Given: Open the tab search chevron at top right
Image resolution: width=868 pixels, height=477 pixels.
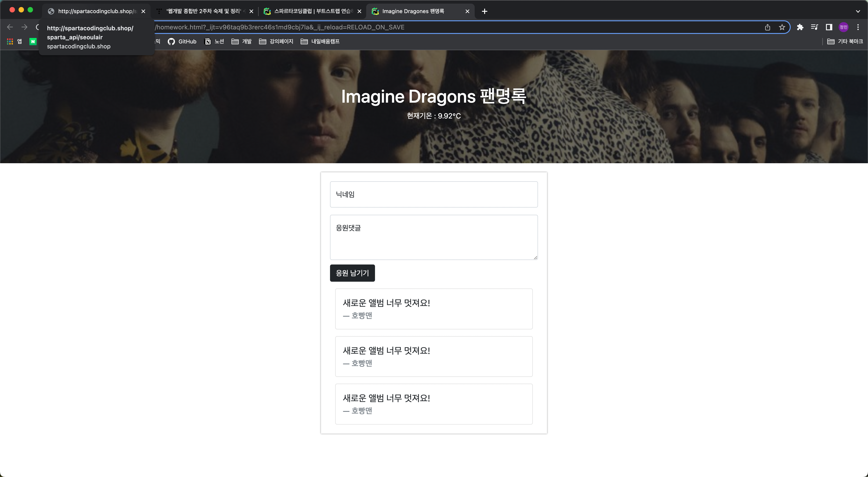Looking at the screenshot, I should click(x=858, y=11).
